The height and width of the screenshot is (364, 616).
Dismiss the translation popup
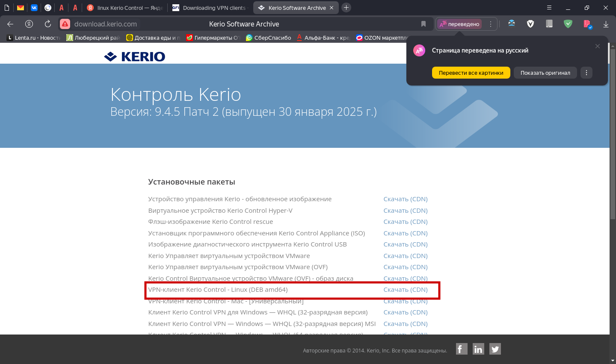[x=598, y=46]
